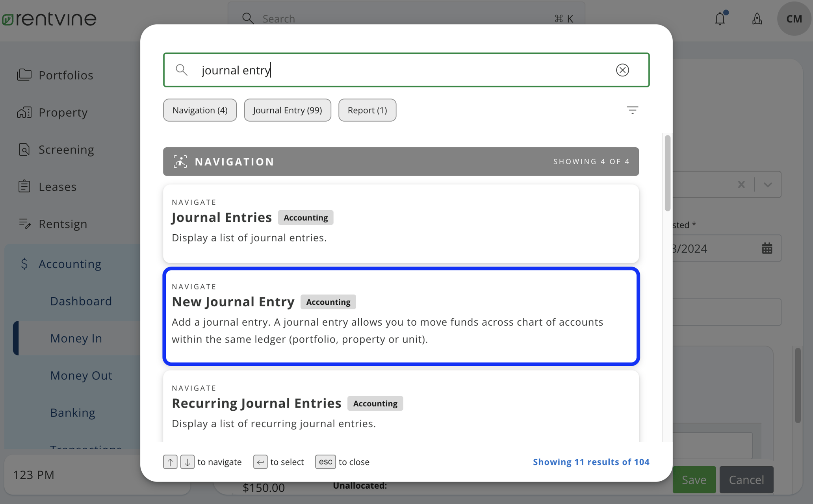Select the Rentsign signature icon
Viewport: 813px width, 504px height.
point(24,223)
